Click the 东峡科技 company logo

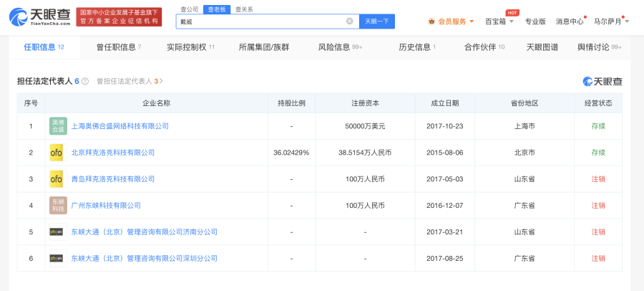point(57,205)
